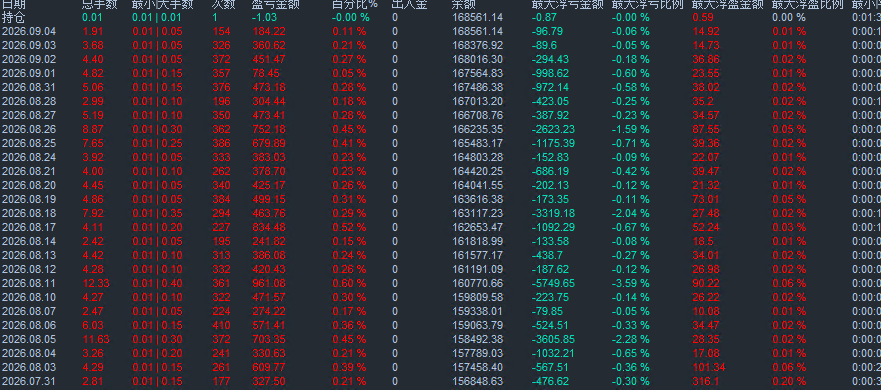This screenshot has height=390, width=881.
Task: Click total lots value 12.33
Action: [96, 283]
